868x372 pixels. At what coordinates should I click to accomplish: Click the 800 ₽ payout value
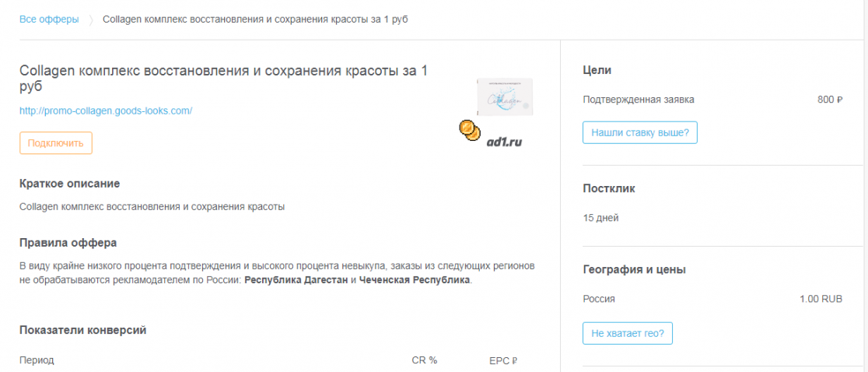coord(830,100)
